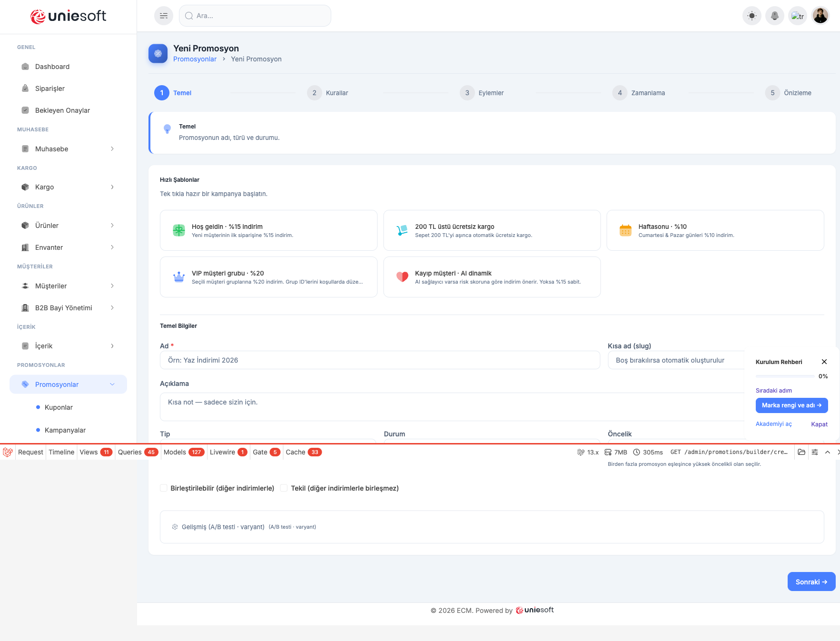The height and width of the screenshot is (641, 840).
Task: Click the uniesoft logo
Action: (68, 16)
